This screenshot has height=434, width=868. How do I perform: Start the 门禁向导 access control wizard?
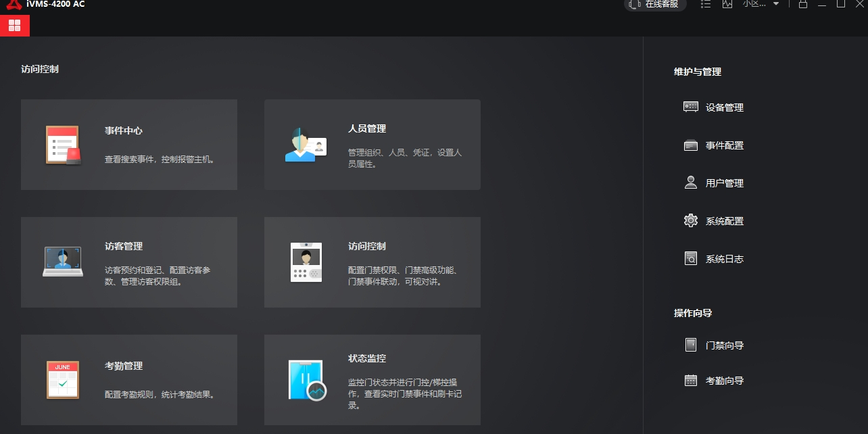(x=723, y=345)
